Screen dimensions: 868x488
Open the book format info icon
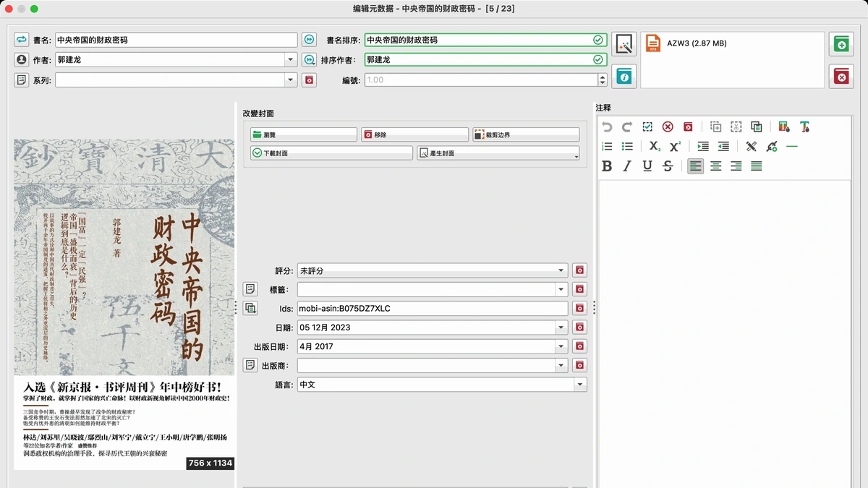click(x=624, y=76)
